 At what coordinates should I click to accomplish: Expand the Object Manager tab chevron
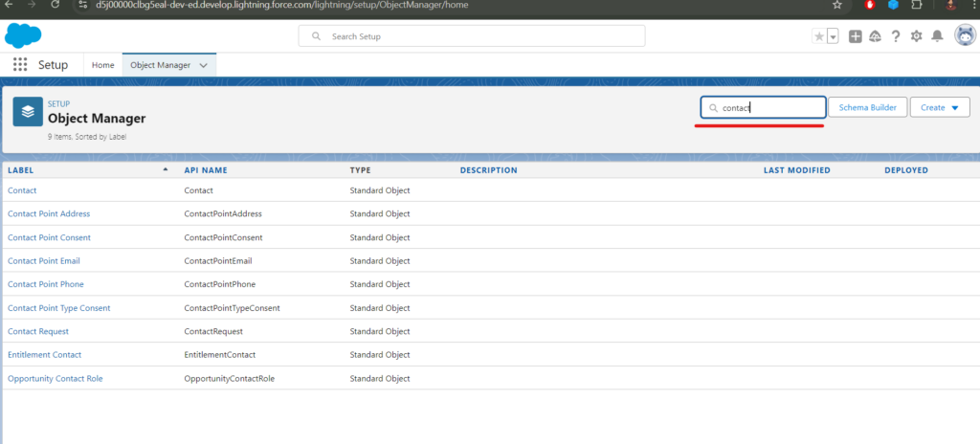click(203, 65)
